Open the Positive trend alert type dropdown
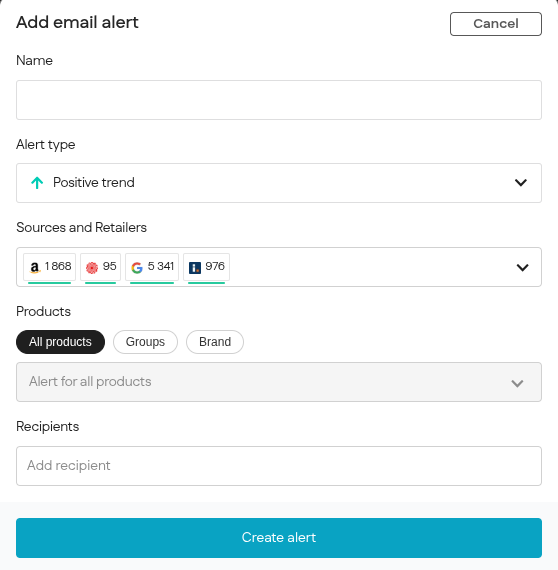 click(x=279, y=183)
